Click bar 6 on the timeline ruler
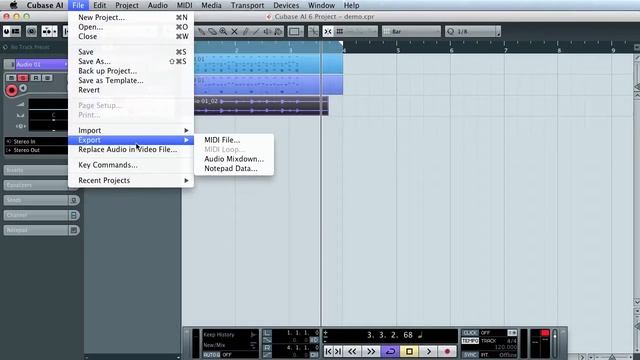640x360 pixels. coord(451,50)
